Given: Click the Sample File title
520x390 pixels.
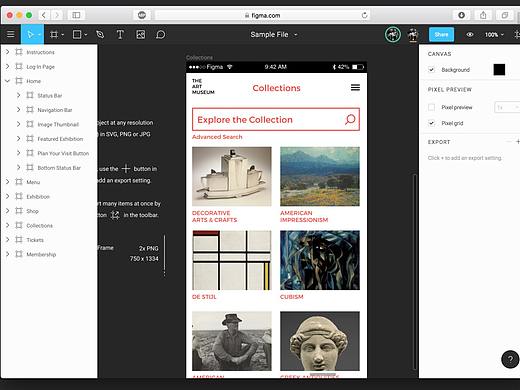Looking at the screenshot, I should click(x=269, y=34).
